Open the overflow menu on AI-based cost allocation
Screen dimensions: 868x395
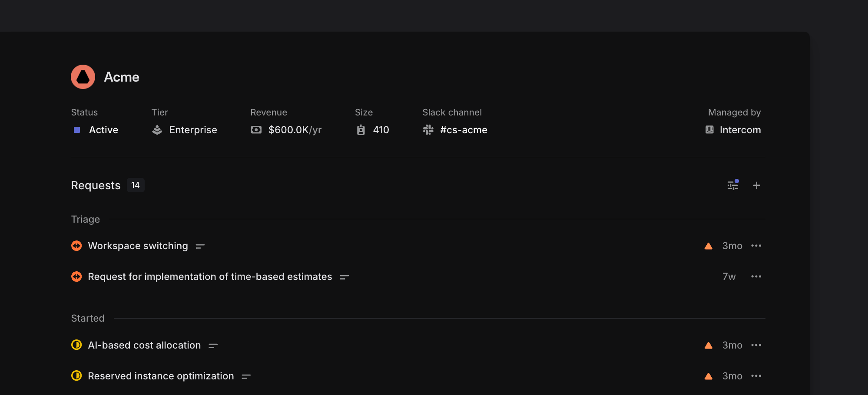tap(756, 345)
